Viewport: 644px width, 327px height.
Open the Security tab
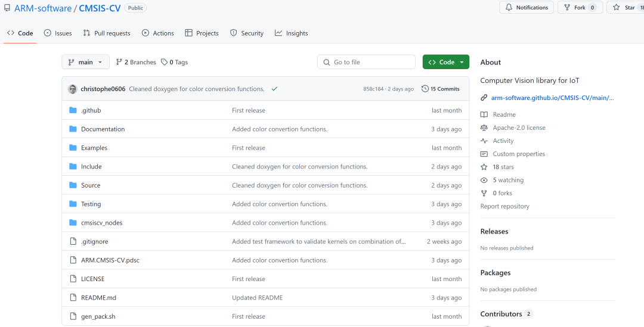point(247,33)
